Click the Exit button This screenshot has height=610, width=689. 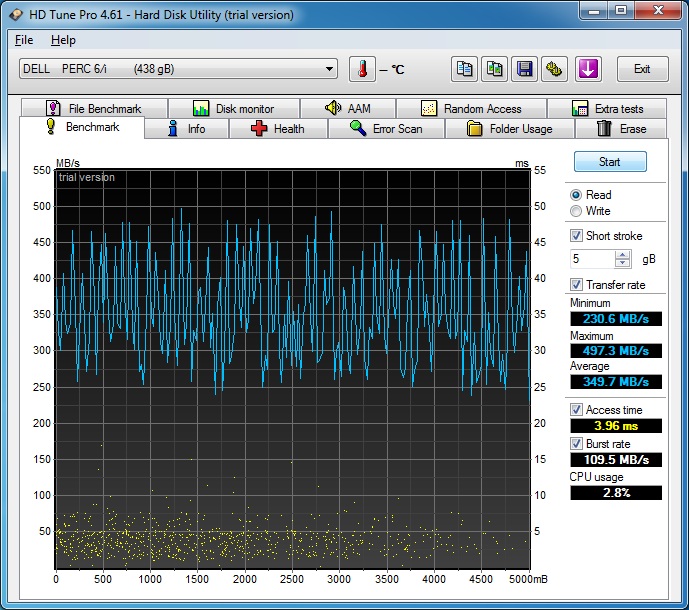[642, 69]
